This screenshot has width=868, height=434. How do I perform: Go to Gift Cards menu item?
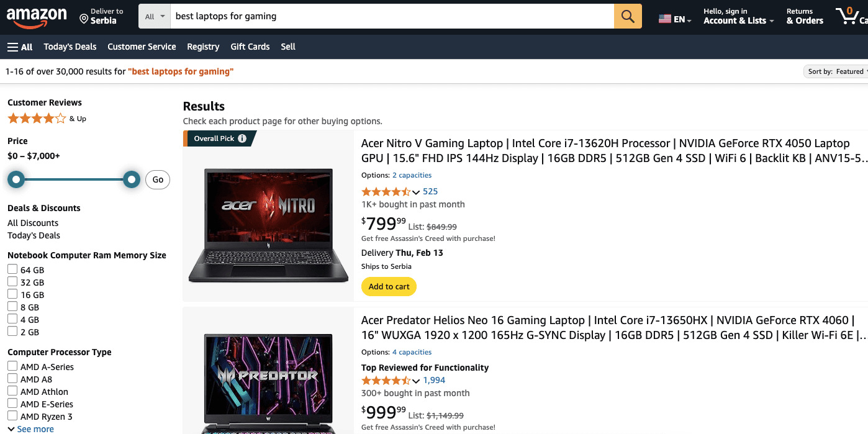pos(250,47)
